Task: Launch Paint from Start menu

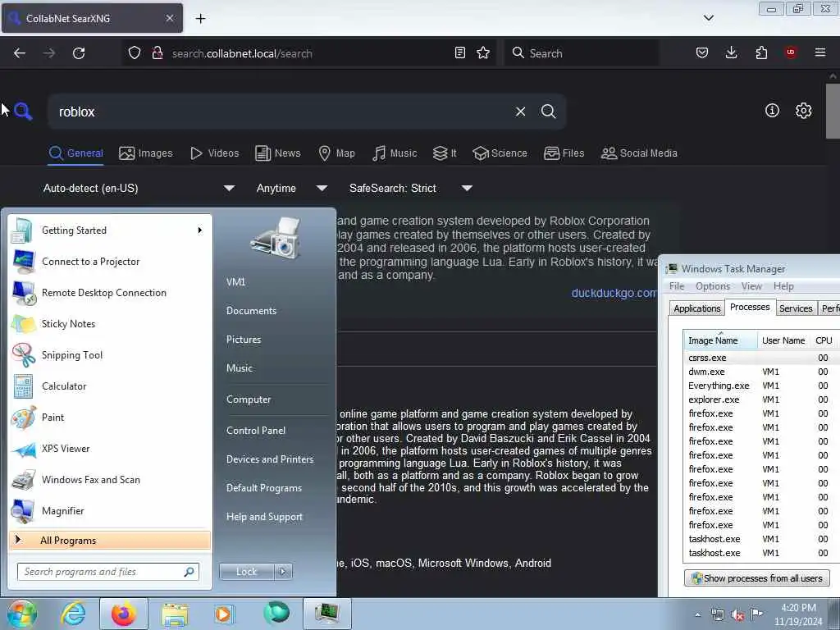Action: click(110, 418)
